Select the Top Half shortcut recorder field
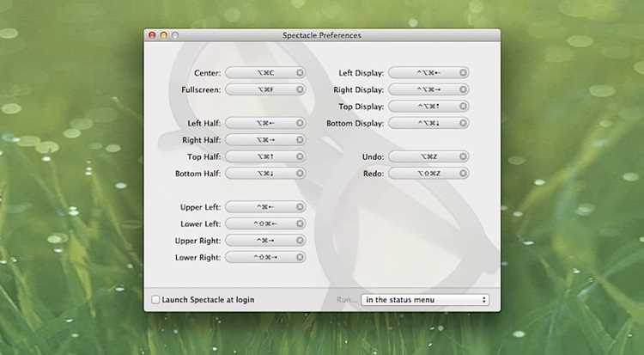The image size is (644, 355). (265, 156)
